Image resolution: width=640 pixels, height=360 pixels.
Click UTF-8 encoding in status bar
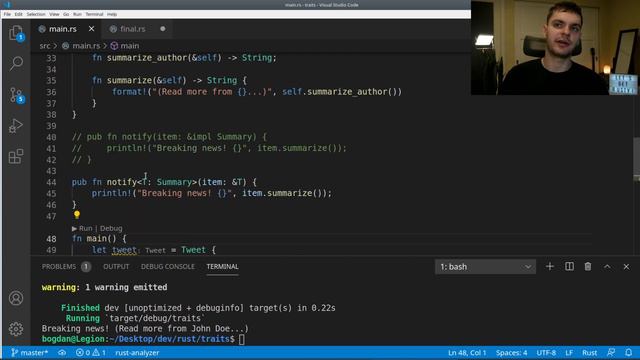pyautogui.click(x=546, y=353)
